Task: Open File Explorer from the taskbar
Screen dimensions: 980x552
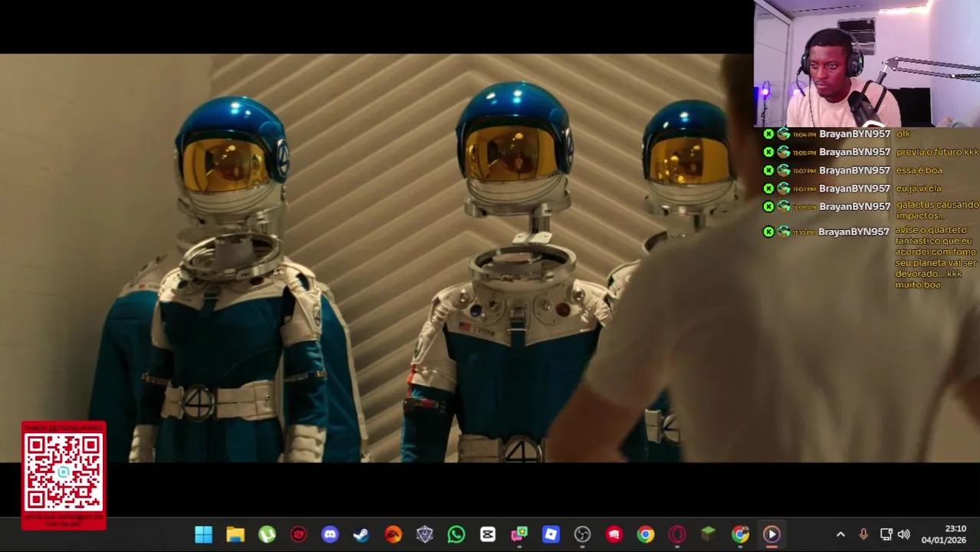Action: (235, 534)
